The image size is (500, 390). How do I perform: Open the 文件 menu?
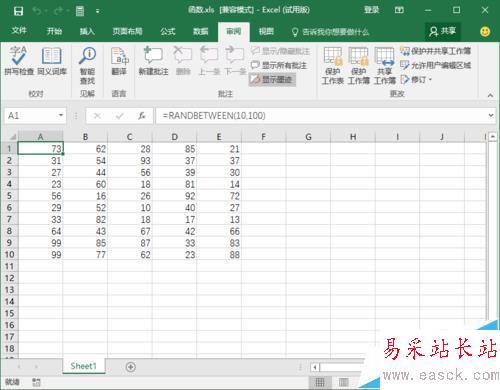(19, 31)
